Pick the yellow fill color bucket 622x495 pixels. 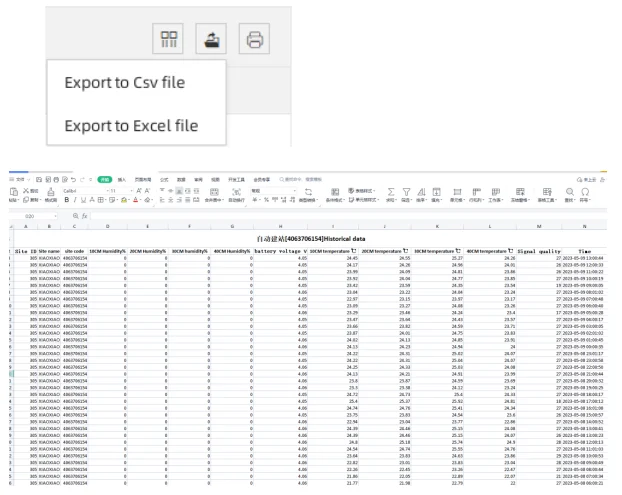[125, 200]
